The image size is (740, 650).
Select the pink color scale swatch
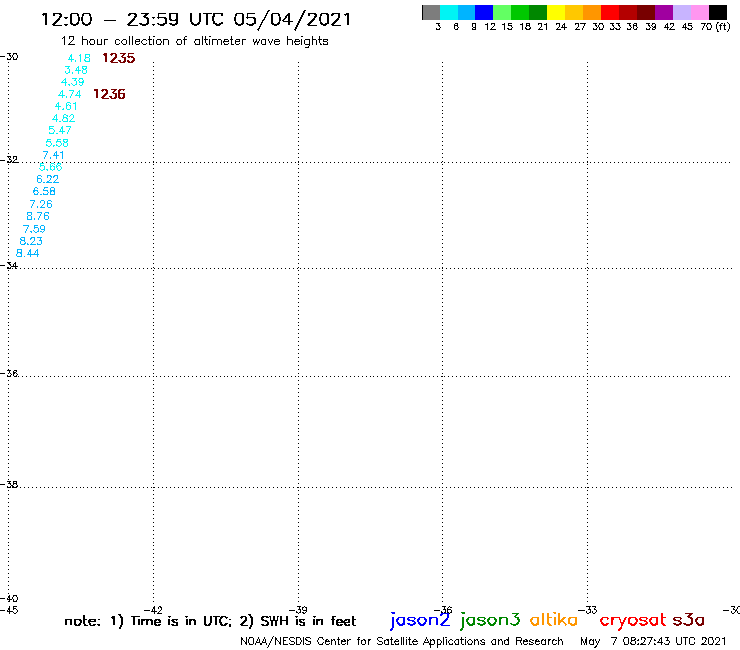coord(700,12)
